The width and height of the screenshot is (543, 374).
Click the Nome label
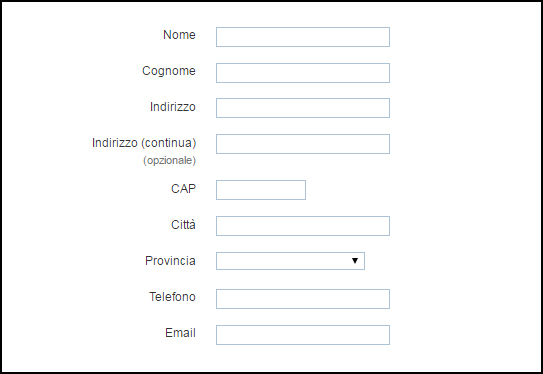coord(179,35)
